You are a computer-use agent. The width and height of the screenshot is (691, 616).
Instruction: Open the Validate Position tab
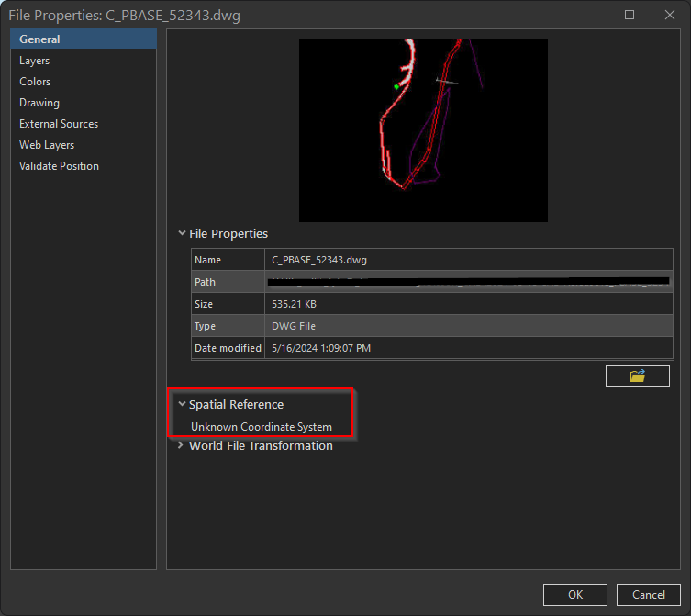tap(84, 166)
